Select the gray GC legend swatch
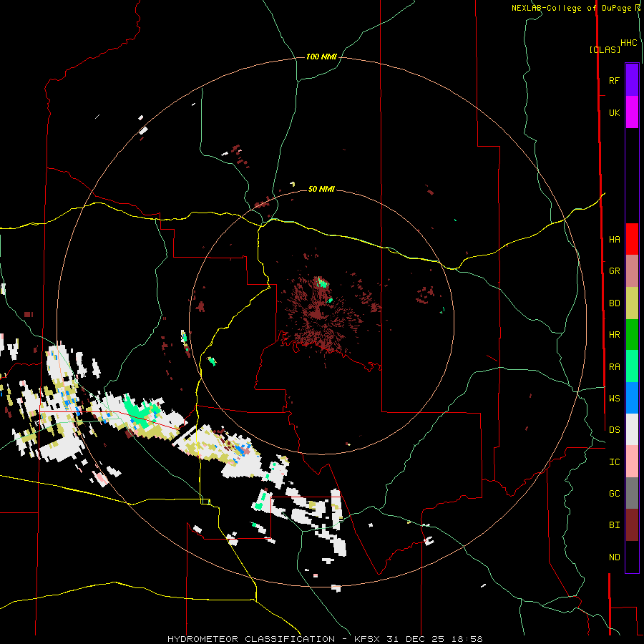The width and height of the screenshot is (644, 644). [632, 493]
